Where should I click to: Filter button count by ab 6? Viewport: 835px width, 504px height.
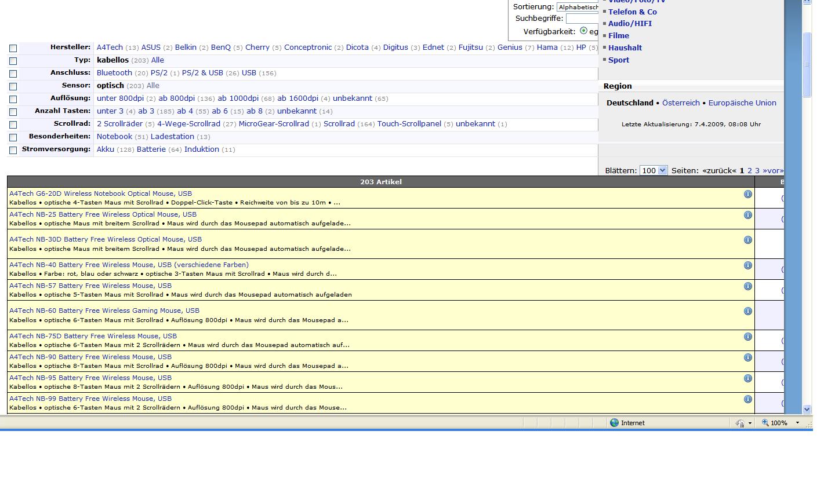click(x=220, y=111)
